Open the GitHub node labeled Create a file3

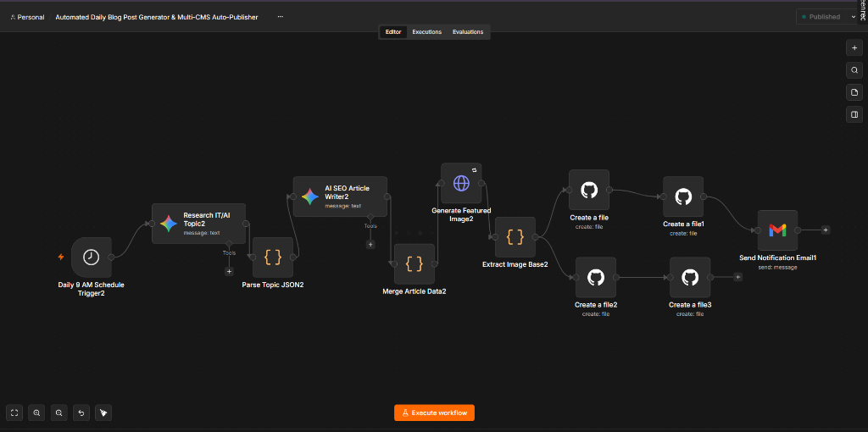click(x=690, y=277)
